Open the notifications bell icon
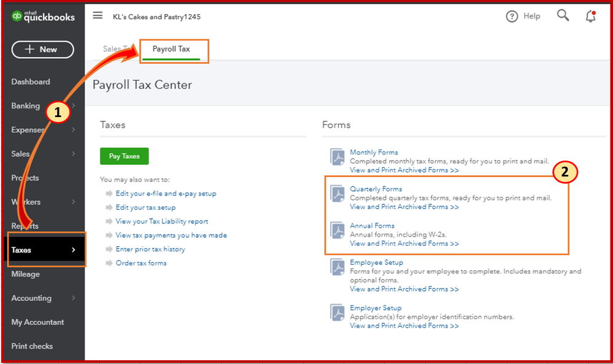This screenshot has height=364, width=613. [x=590, y=17]
